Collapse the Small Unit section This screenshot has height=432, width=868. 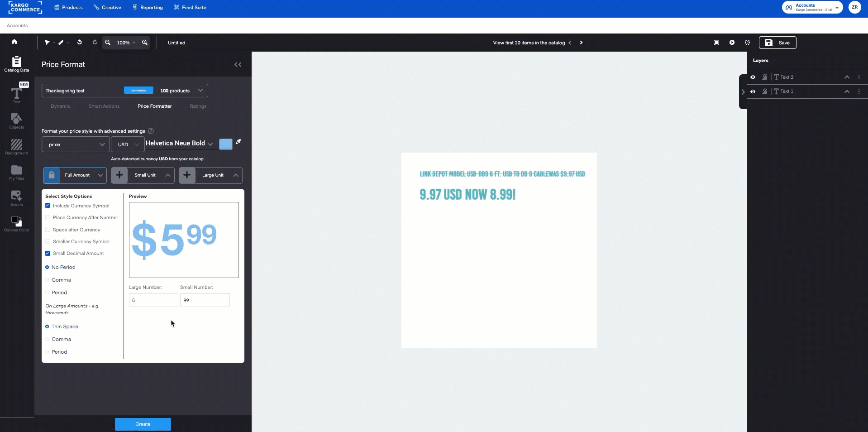click(x=167, y=176)
